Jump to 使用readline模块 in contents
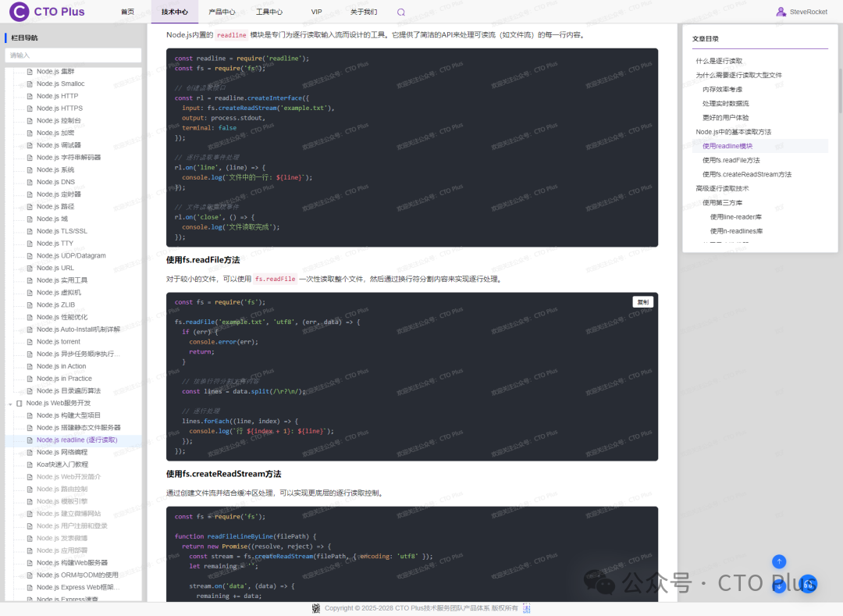The width and height of the screenshot is (843, 616). (727, 146)
